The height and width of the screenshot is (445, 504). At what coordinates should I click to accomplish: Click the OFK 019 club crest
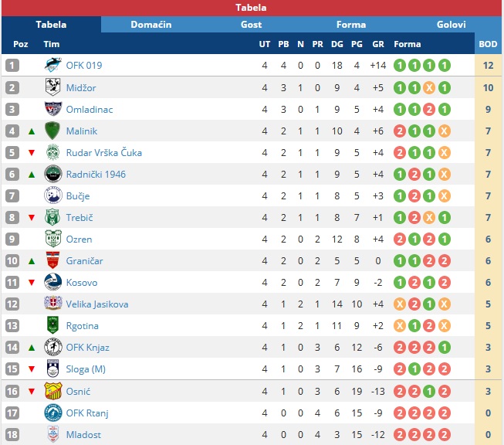53,65
